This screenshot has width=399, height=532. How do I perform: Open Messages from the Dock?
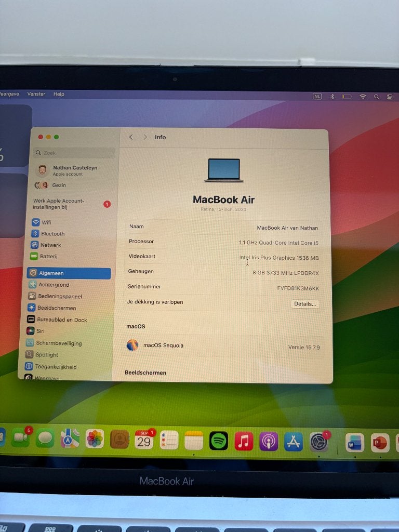coord(45,438)
